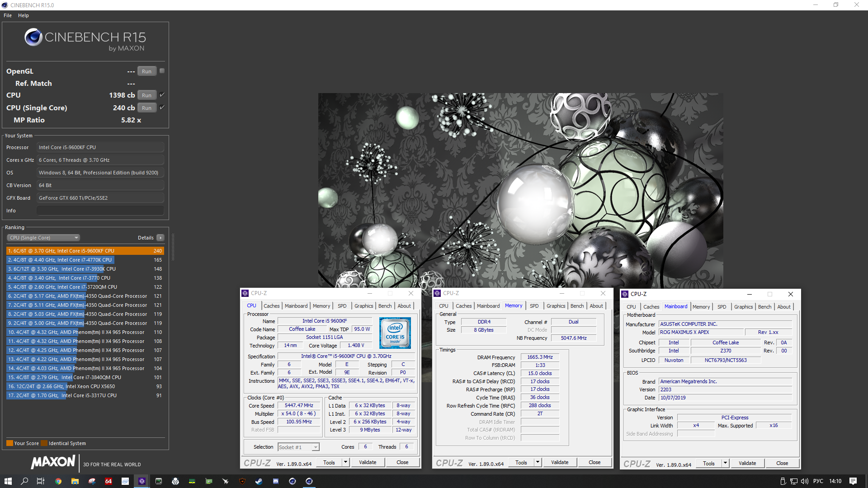Open the CPU (Single Core) ranking dropdown
The image size is (868, 488).
pos(43,238)
